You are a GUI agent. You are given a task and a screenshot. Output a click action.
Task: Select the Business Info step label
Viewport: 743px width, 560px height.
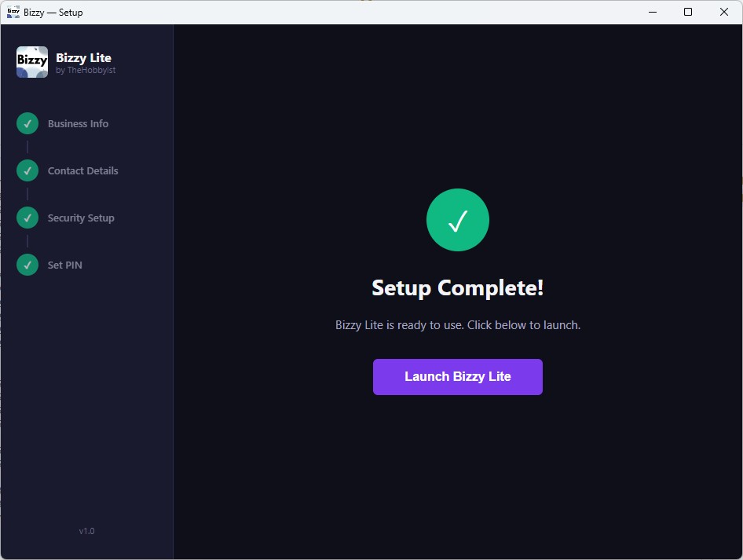[78, 124]
